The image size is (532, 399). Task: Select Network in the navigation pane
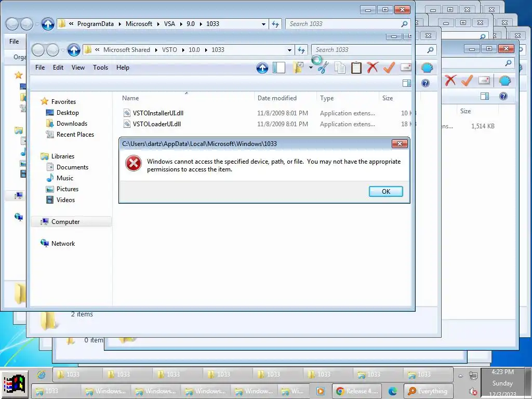(x=63, y=243)
